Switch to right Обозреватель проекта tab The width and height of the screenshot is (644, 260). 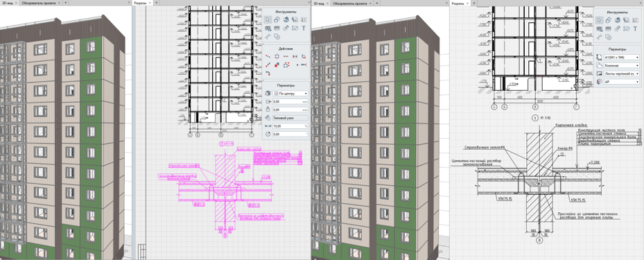click(350, 3)
